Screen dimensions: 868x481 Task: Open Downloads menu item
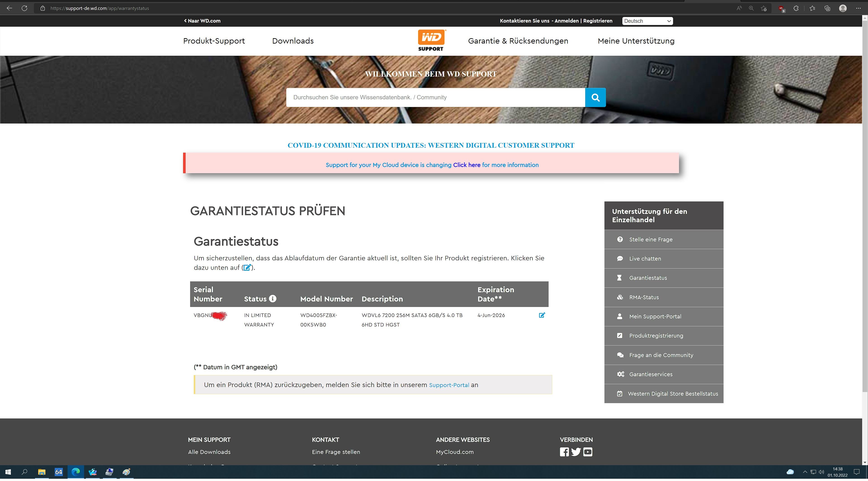pyautogui.click(x=293, y=41)
